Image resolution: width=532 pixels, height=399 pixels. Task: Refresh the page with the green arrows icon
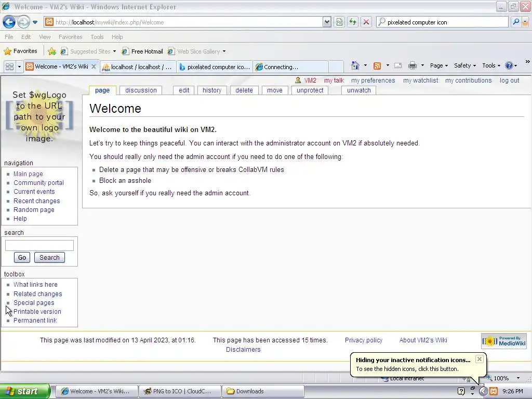[353, 22]
